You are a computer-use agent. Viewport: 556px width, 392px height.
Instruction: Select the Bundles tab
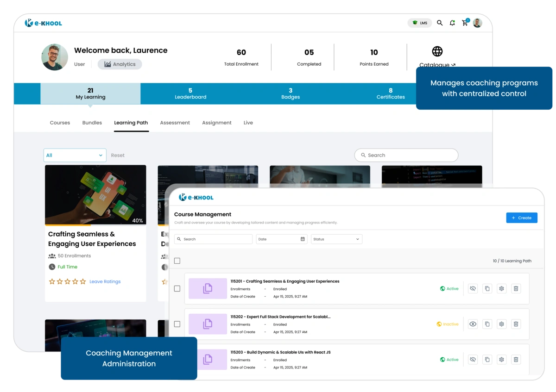click(x=92, y=123)
